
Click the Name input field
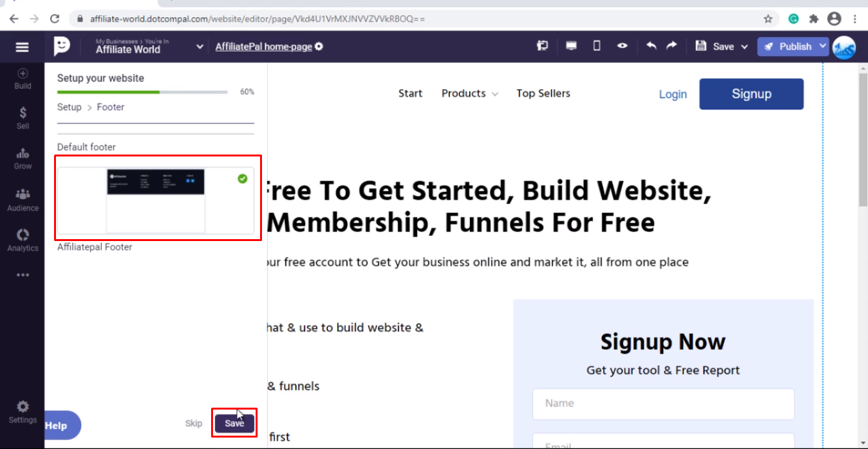coord(663,404)
